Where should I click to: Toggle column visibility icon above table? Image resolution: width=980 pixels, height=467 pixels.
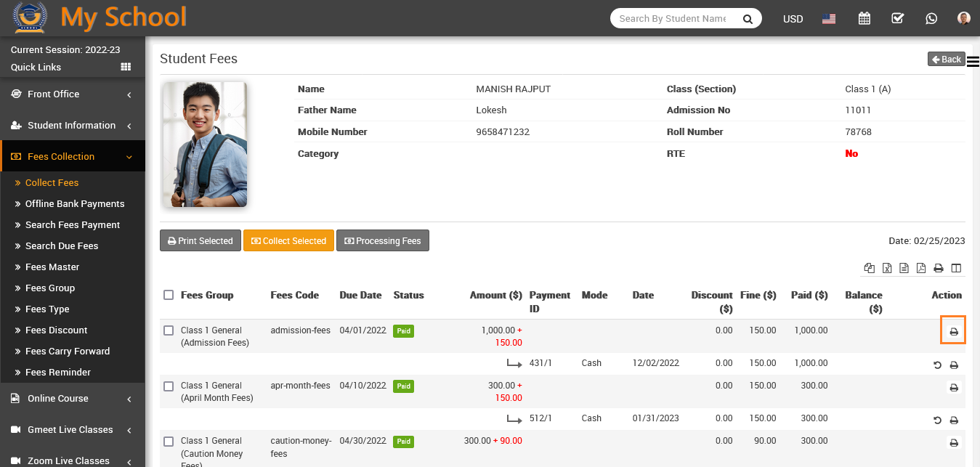pos(956,268)
